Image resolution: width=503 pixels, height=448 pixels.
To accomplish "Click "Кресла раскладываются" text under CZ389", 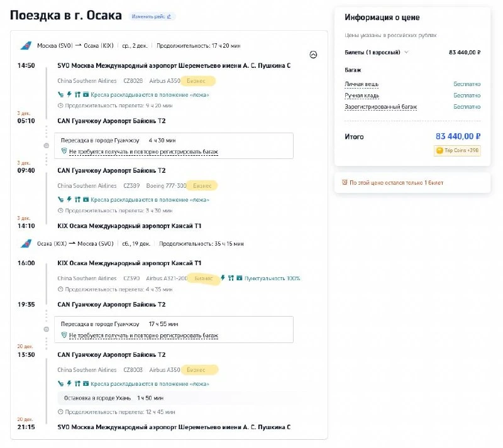I will tap(150, 200).
